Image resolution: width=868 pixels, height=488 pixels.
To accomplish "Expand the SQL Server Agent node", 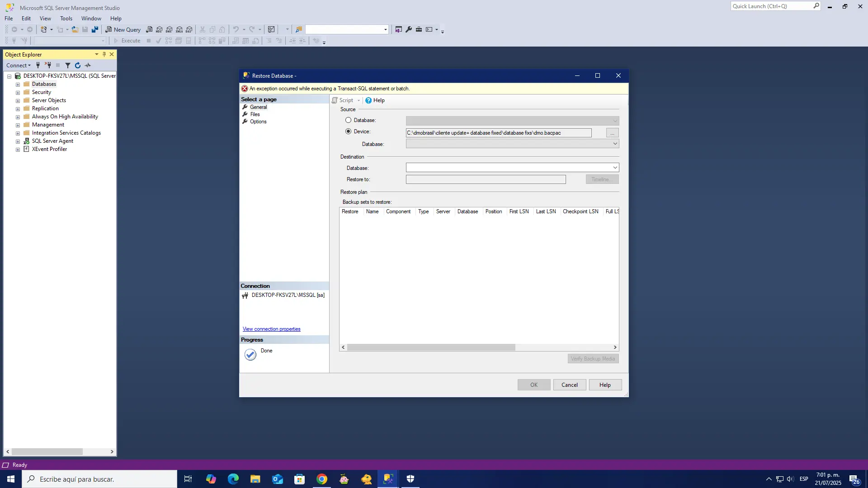I will tap(18, 141).
